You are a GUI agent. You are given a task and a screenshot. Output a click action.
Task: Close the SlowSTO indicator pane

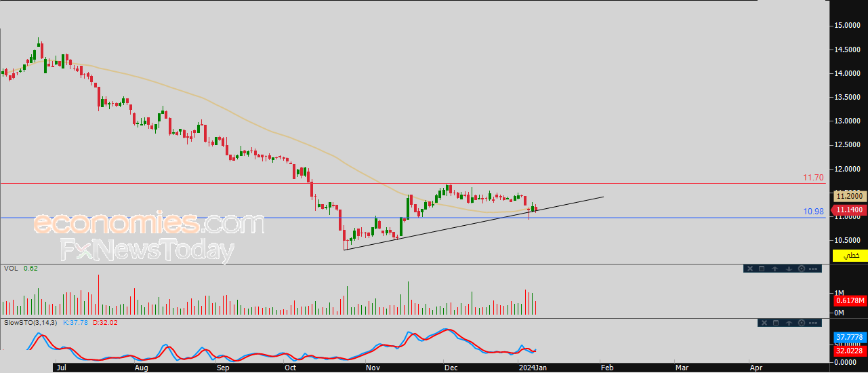(764, 323)
